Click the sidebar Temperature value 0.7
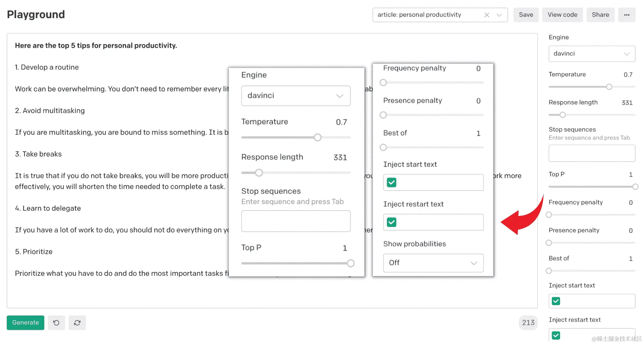The width and height of the screenshot is (644, 344). tap(628, 75)
